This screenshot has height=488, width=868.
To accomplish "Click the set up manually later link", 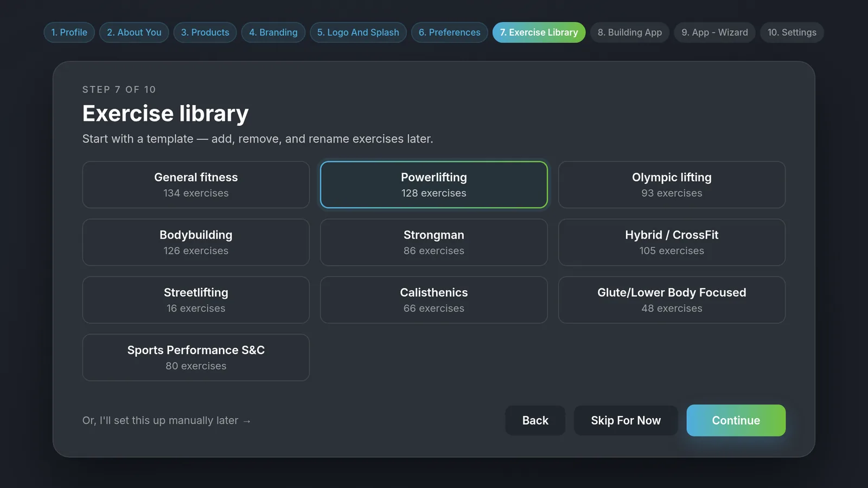I will (167, 421).
